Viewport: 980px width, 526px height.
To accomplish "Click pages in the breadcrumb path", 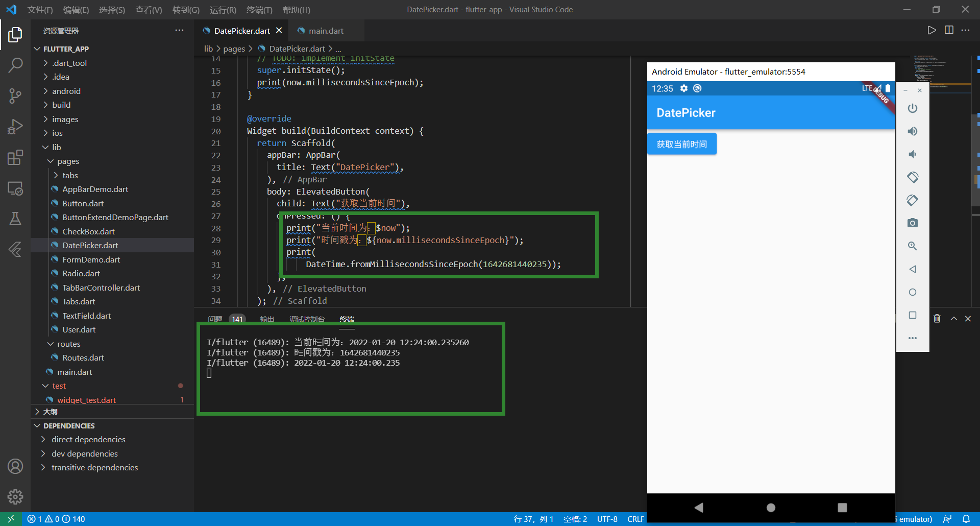I will pos(234,49).
